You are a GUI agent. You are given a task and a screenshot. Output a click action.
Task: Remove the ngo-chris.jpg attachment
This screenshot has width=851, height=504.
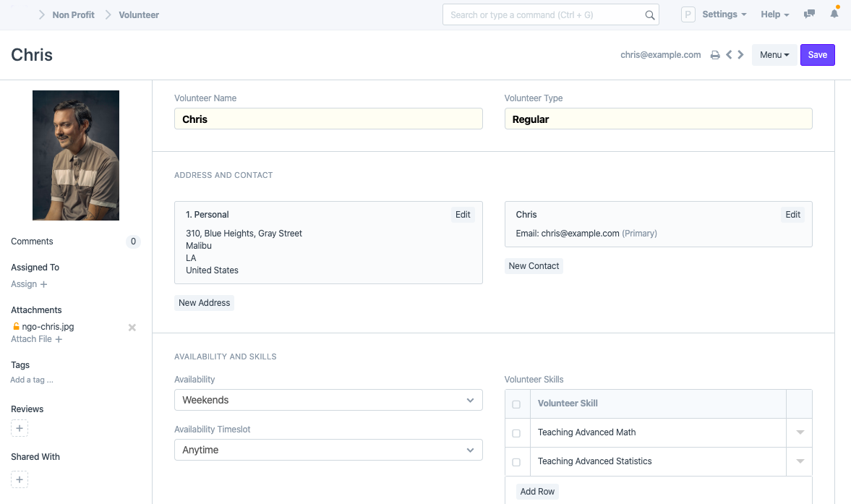click(x=132, y=328)
